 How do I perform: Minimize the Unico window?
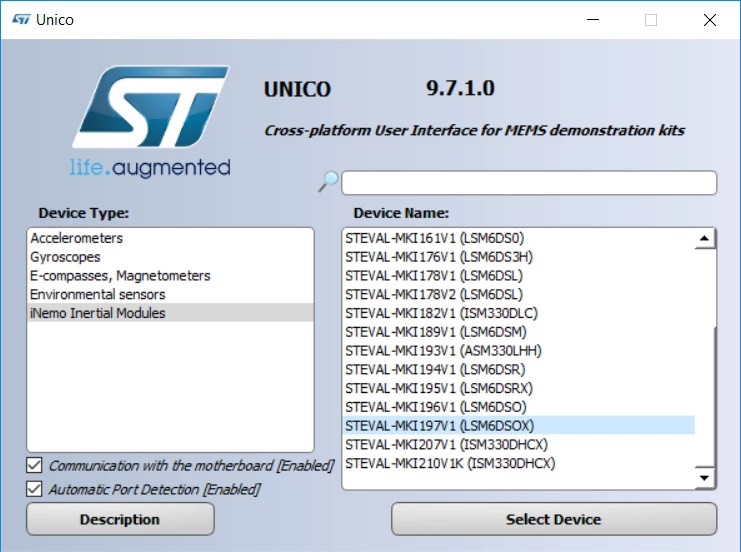click(x=593, y=19)
